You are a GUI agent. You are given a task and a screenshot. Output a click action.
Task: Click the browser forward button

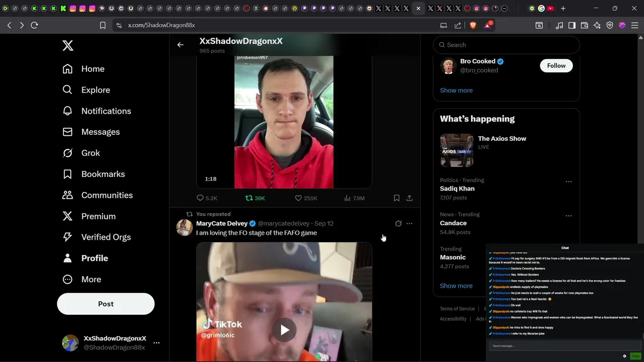22,25
